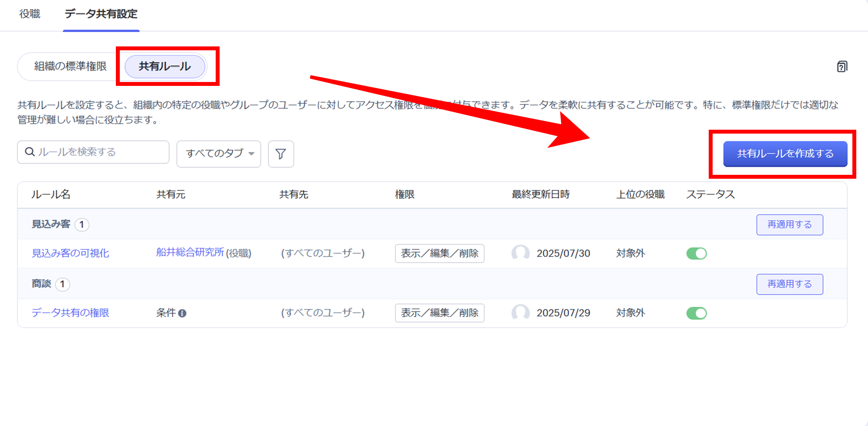Viewport: 868px width, 426px height.
Task: Toggle status switch for 見込み客の可視化 rule
Action: click(696, 253)
